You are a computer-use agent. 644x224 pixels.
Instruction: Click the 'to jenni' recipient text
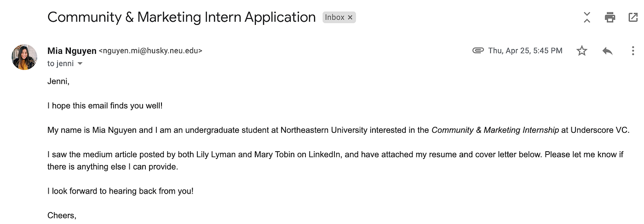pyautogui.click(x=61, y=64)
